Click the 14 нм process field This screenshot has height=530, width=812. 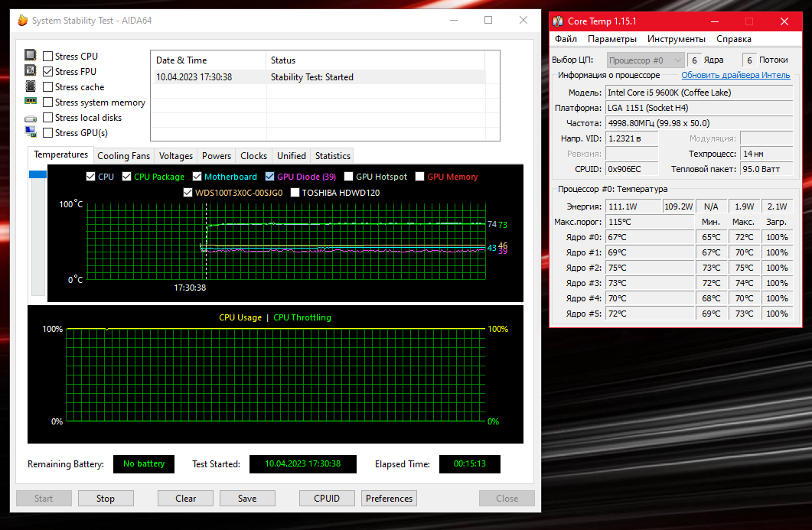coord(766,154)
